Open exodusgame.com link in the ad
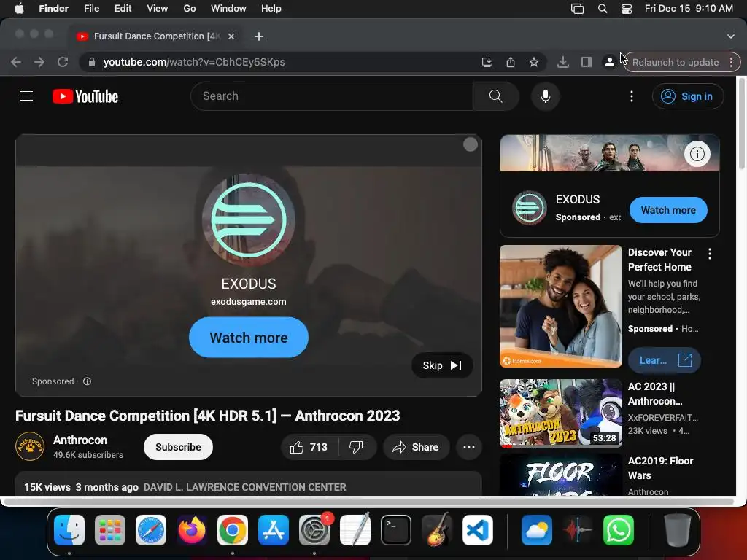Image resolution: width=747 pixels, height=560 pixels. 249,301
